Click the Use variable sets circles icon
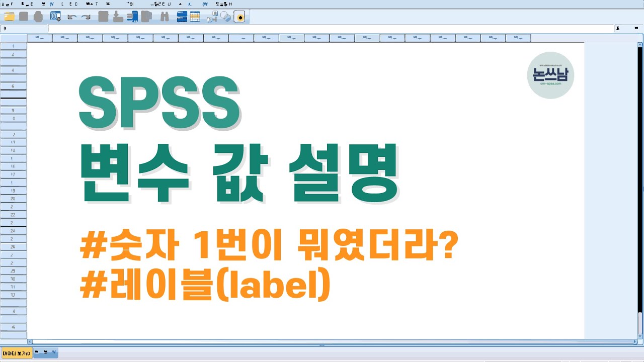 point(226,17)
